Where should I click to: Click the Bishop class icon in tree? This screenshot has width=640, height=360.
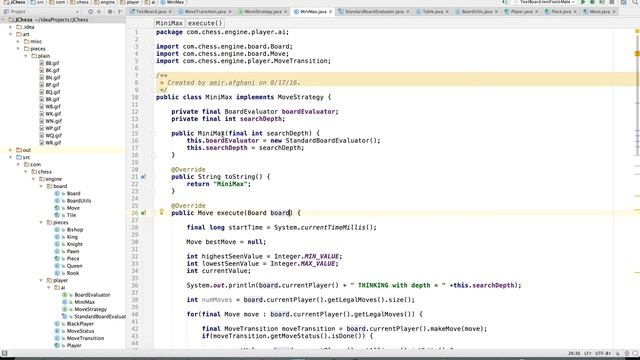[57, 230]
